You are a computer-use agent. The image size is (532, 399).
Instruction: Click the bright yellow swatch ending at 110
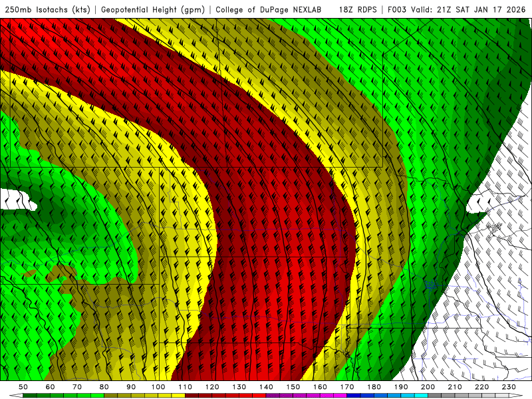click(x=178, y=396)
